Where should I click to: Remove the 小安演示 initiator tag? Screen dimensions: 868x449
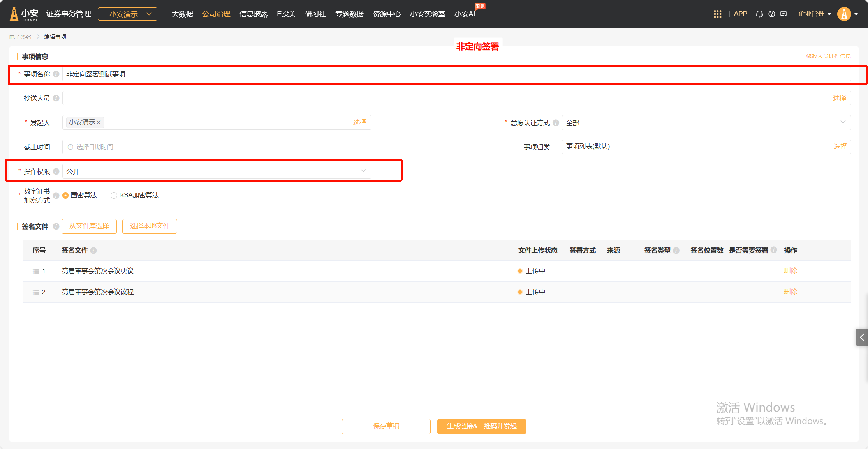[x=99, y=122]
